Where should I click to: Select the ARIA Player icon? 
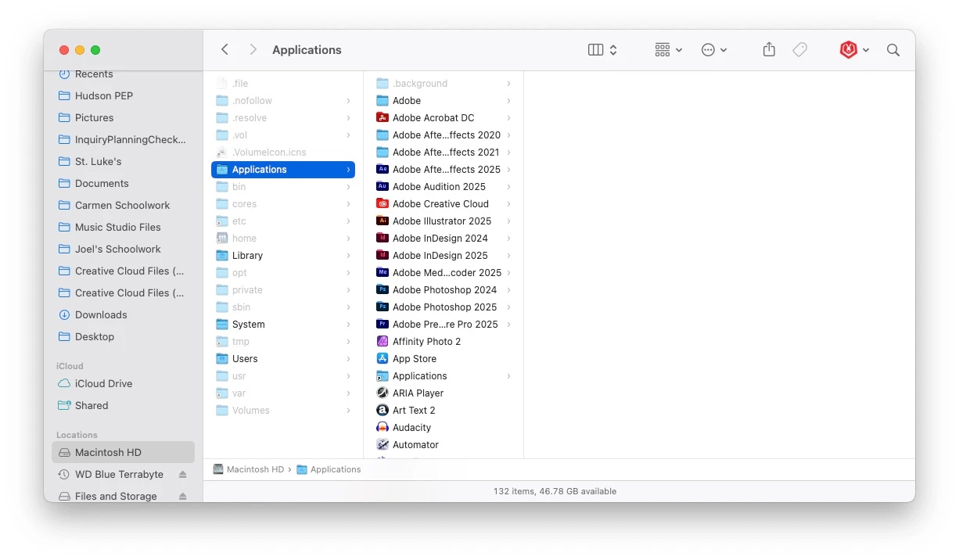click(383, 393)
